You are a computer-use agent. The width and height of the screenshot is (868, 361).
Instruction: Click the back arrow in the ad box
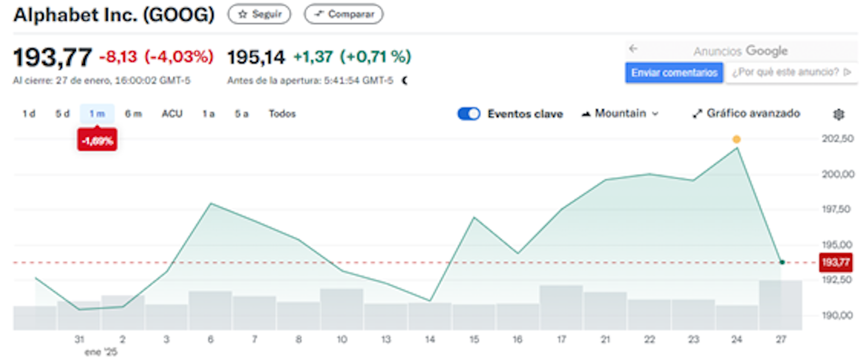(633, 48)
